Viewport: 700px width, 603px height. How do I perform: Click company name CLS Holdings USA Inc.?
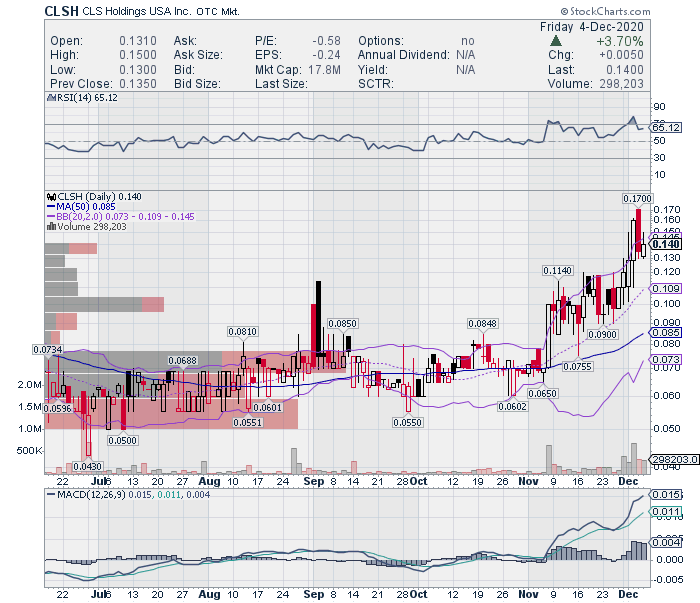click(137, 11)
